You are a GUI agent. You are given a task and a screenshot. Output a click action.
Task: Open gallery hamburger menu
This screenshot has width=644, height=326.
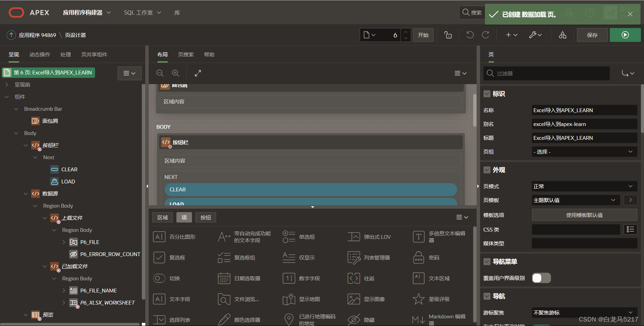[x=462, y=217]
